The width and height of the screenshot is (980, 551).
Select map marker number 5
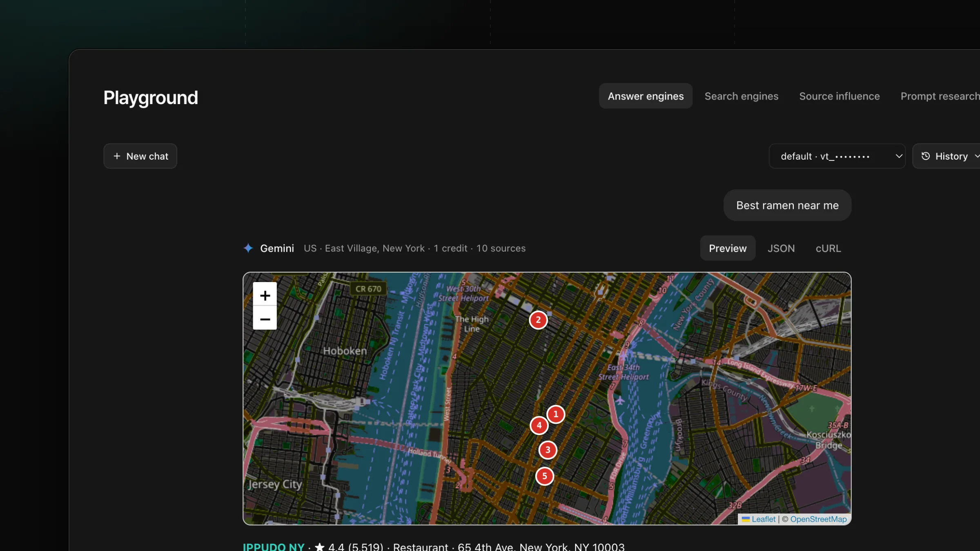tap(544, 476)
